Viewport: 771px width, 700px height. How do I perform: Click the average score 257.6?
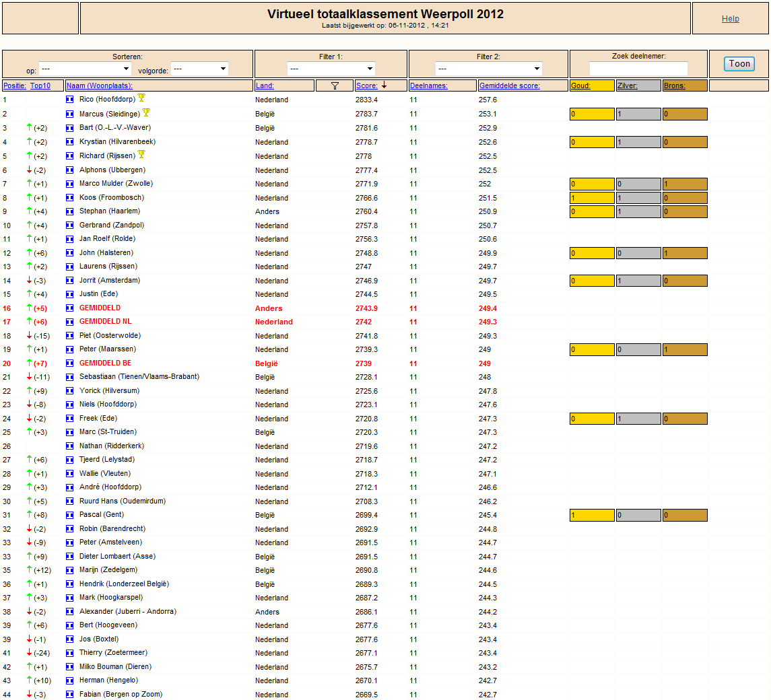point(488,100)
